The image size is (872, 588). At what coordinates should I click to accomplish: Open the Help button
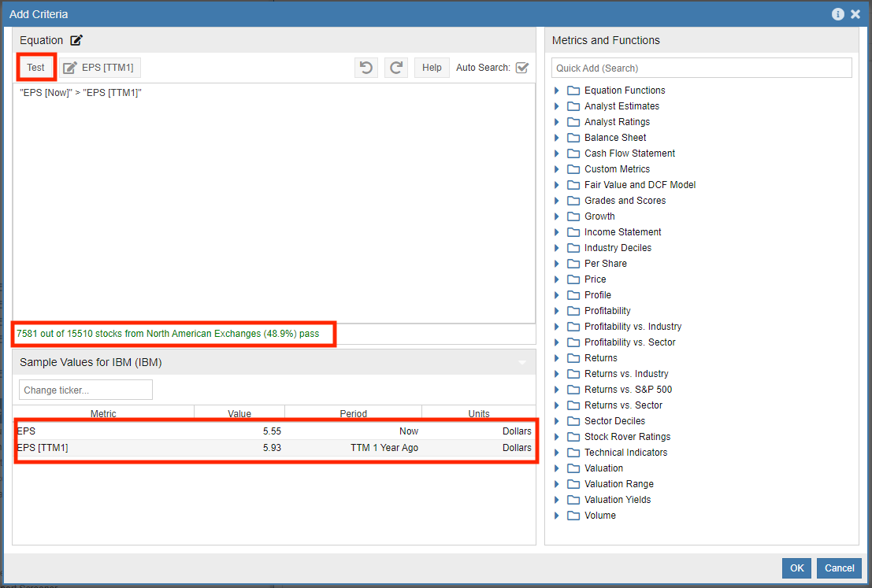point(432,68)
